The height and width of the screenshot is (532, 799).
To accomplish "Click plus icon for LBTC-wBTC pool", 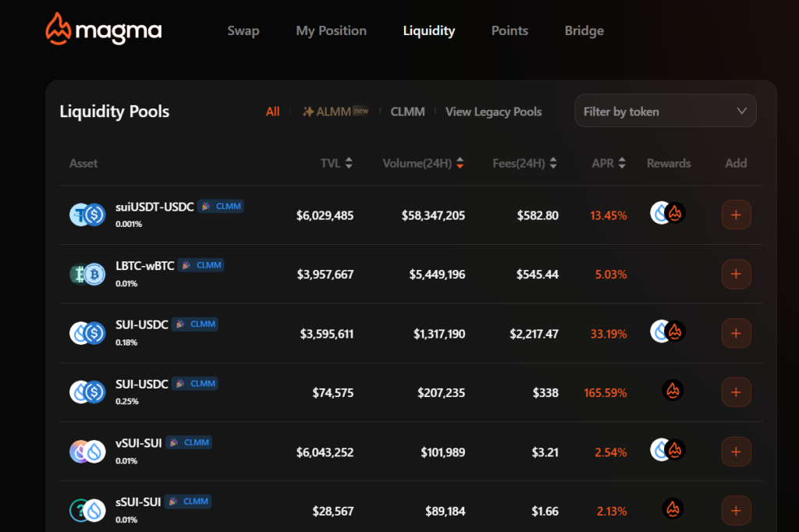I will pyautogui.click(x=736, y=275).
